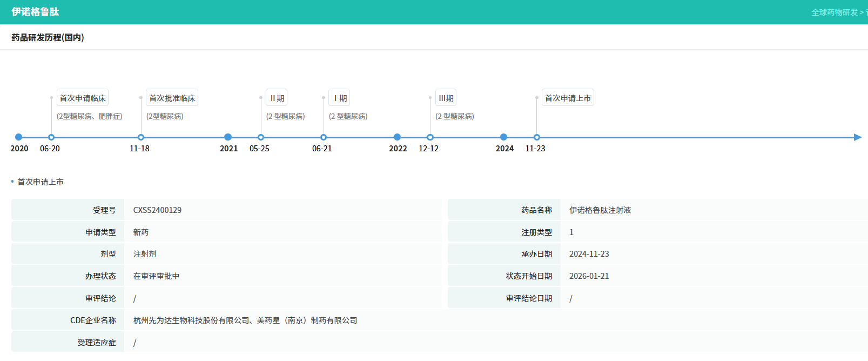Image resolution: width=868 pixels, height=361 pixels.
Task: Click the 2021 year dot on timeline
Action: [228, 137]
